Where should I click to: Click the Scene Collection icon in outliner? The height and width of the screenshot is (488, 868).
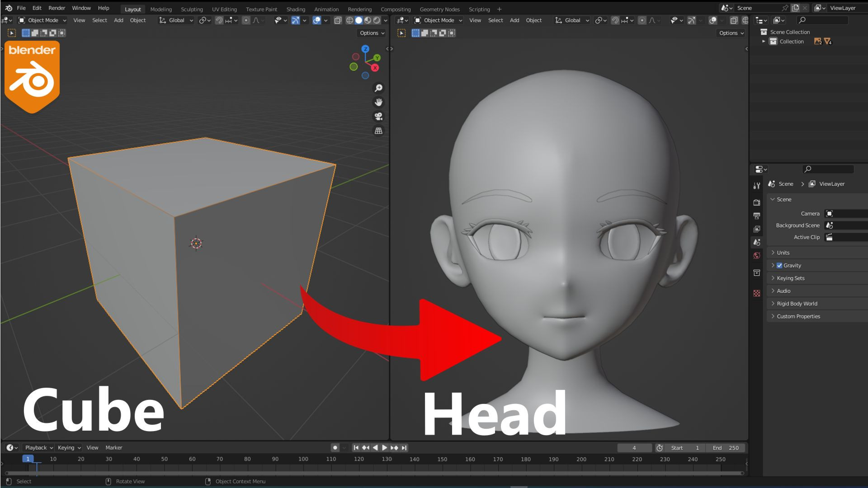764,32
